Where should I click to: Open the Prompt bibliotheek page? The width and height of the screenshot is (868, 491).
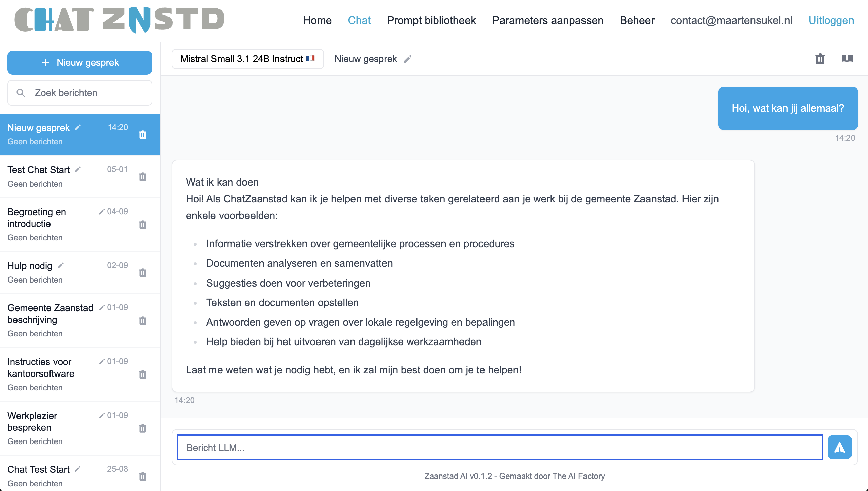tap(431, 20)
